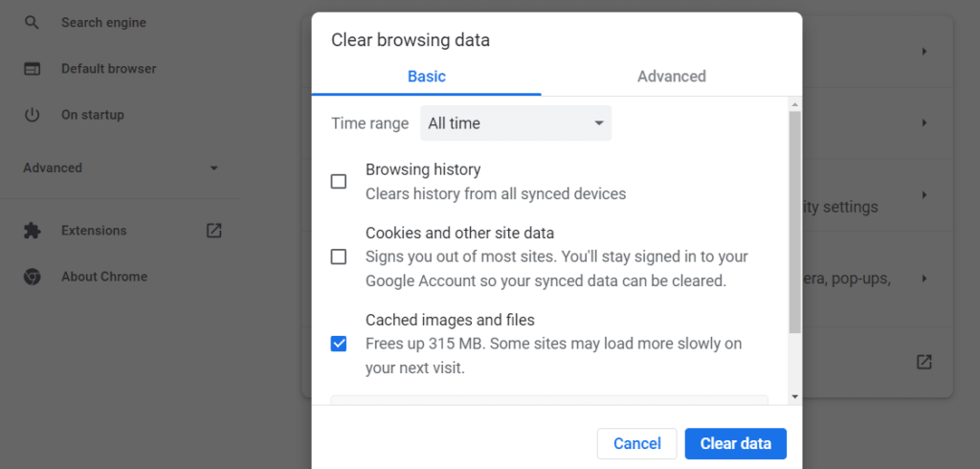Enable Cookies and other site data checkbox
Screen dimensions: 980x469
[339, 257]
